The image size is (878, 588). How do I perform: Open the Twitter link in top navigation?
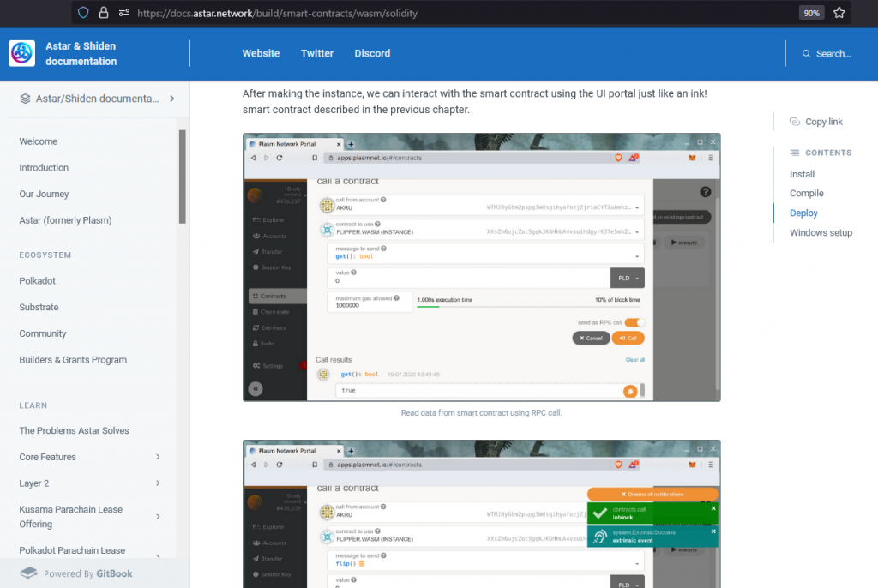click(x=317, y=53)
